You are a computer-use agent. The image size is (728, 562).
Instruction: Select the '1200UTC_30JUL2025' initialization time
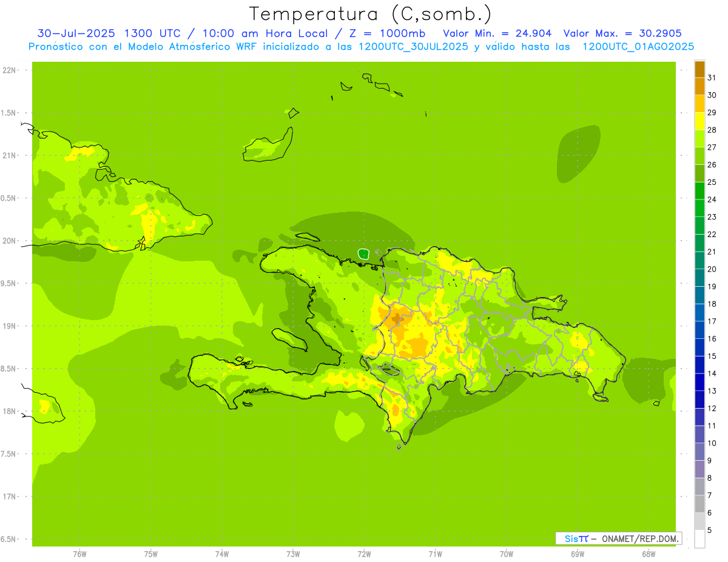point(413,47)
